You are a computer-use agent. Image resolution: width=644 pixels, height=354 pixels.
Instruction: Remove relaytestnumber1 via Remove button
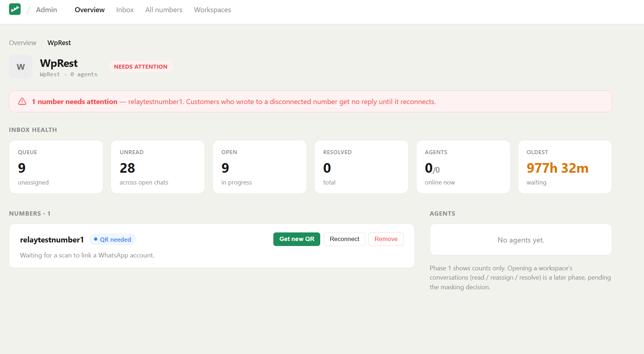(386, 239)
